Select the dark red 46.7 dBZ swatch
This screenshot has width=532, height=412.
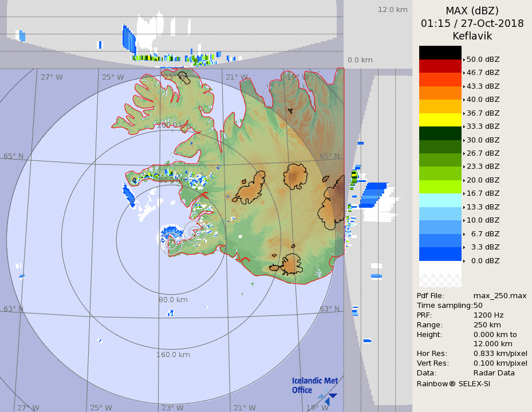tap(440, 66)
